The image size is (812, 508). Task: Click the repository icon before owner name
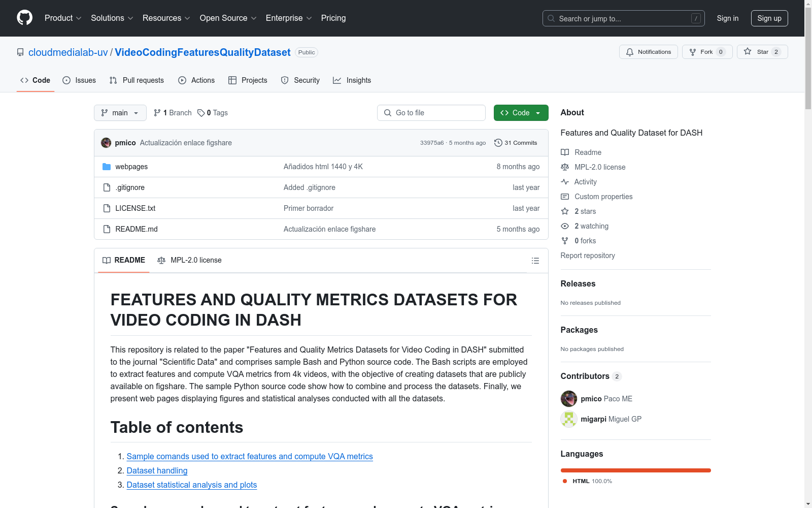(20, 52)
